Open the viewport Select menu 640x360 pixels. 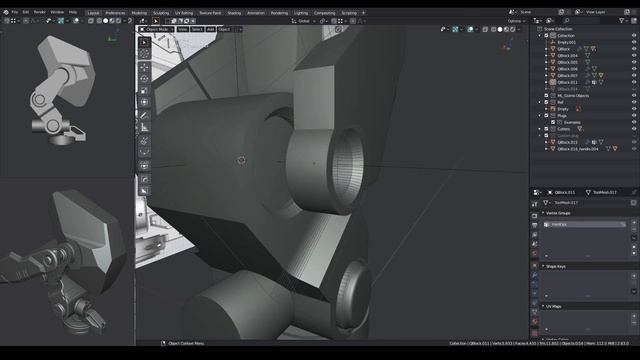coord(197,29)
